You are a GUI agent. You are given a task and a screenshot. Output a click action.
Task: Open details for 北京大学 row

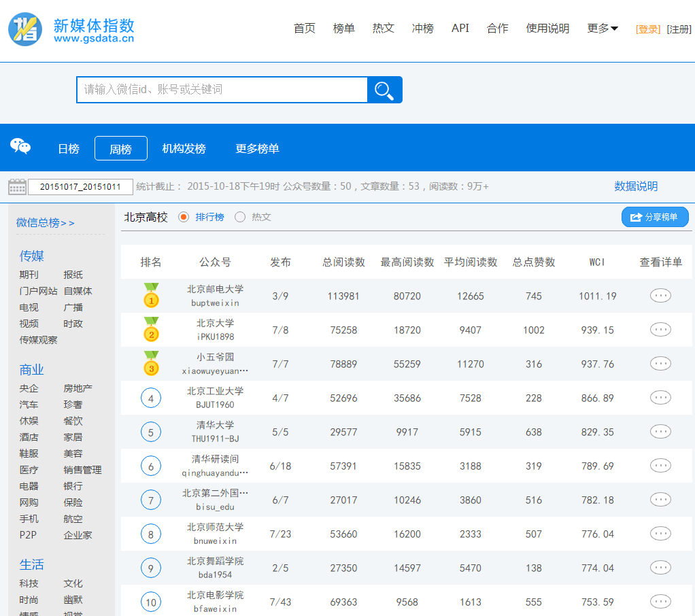[x=660, y=330]
